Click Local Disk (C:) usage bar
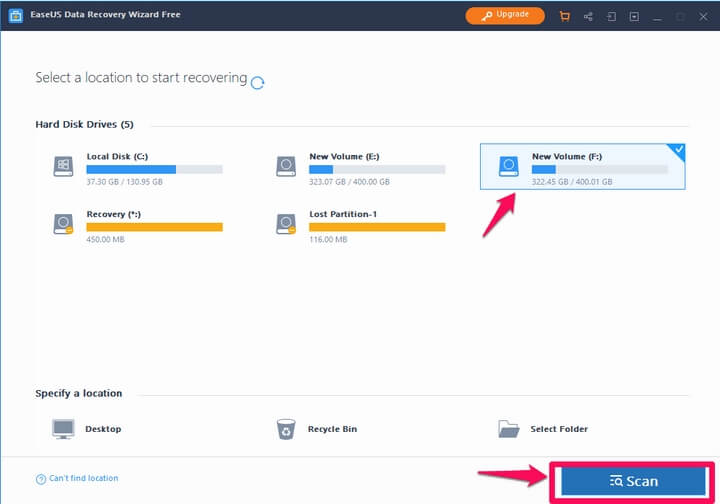 pyautogui.click(x=154, y=169)
